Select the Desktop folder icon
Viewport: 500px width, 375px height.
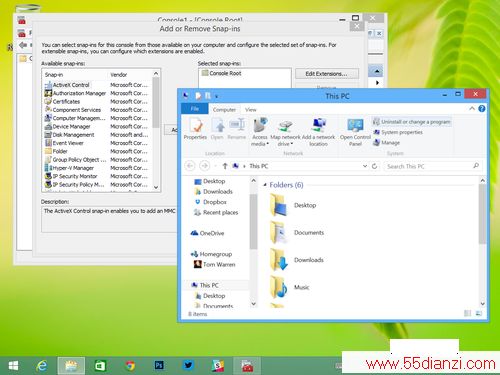[x=278, y=205]
